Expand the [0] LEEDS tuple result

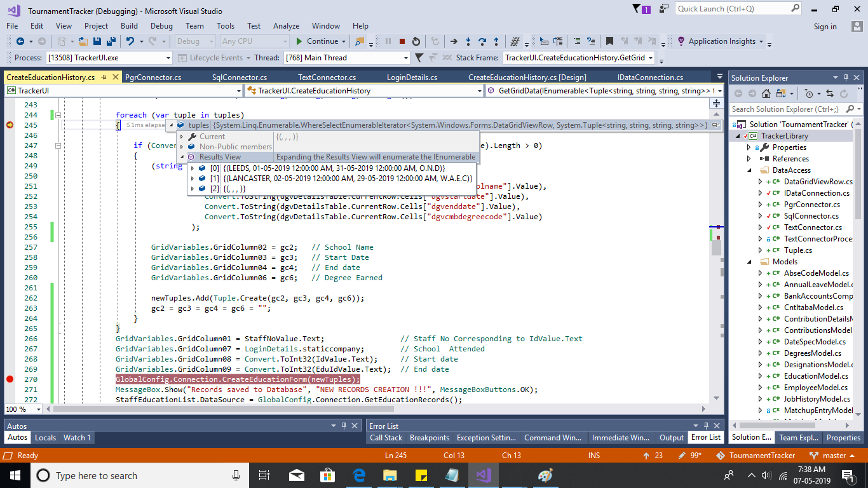point(194,168)
